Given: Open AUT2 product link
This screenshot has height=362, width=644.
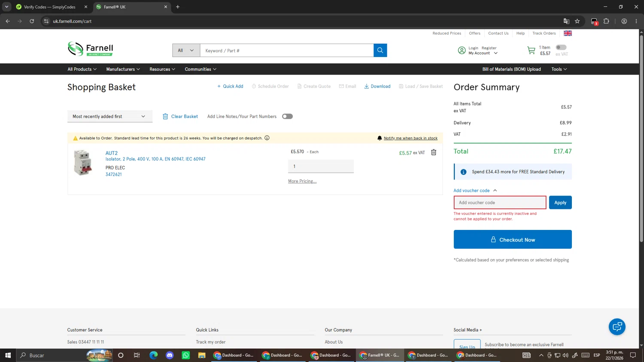Looking at the screenshot, I should [x=112, y=153].
